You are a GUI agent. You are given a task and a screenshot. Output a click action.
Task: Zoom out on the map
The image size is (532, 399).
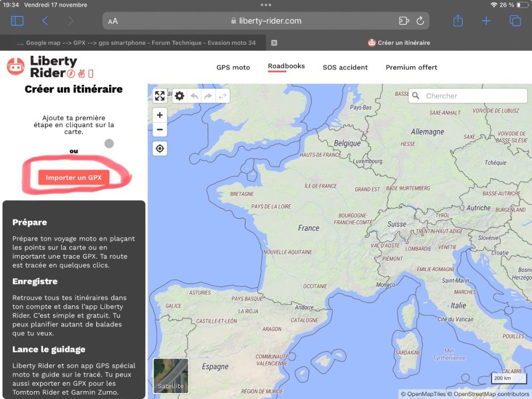160,130
